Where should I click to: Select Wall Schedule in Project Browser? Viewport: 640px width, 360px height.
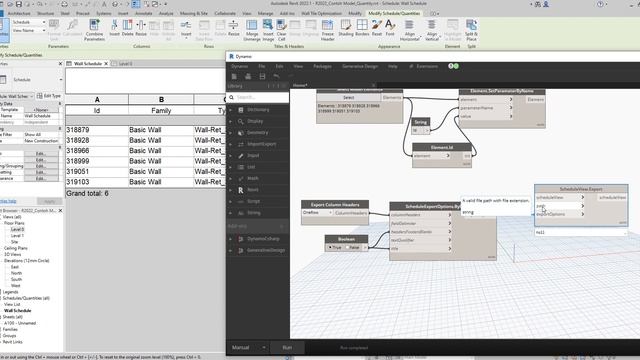(x=17, y=311)
